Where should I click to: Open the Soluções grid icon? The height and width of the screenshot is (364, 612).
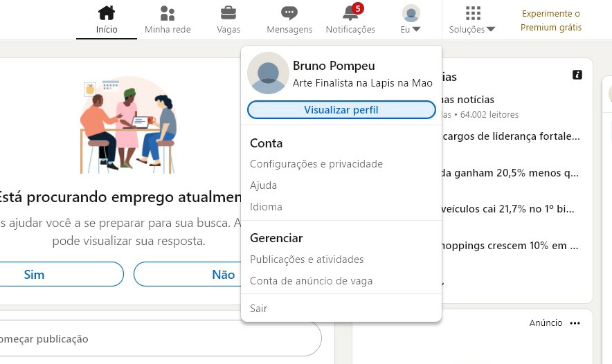tap(473, 13)
